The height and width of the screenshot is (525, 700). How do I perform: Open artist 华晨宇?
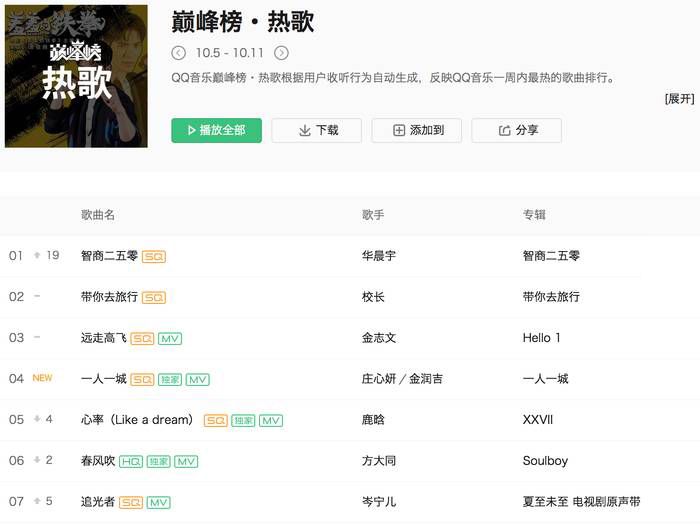[379, 256]
